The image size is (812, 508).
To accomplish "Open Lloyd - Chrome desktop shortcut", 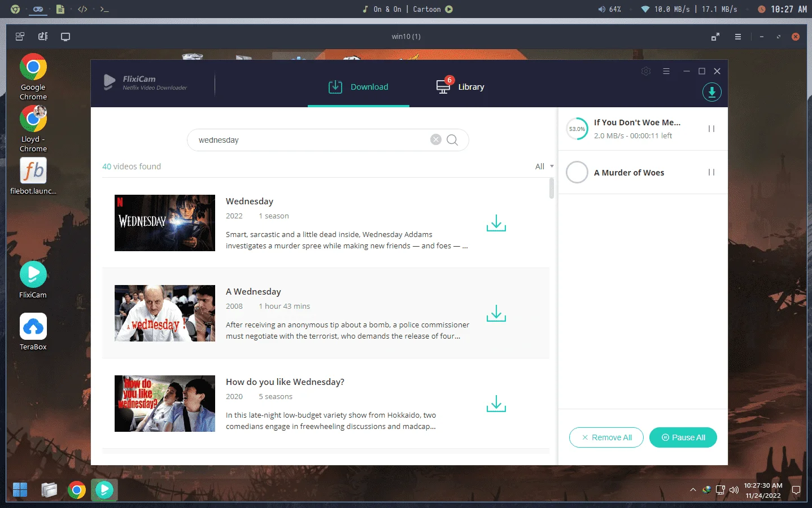I will click(33, 129).
